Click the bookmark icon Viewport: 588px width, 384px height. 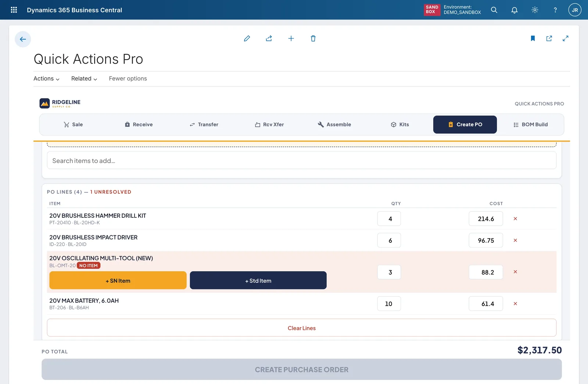(x=533, y=38)
